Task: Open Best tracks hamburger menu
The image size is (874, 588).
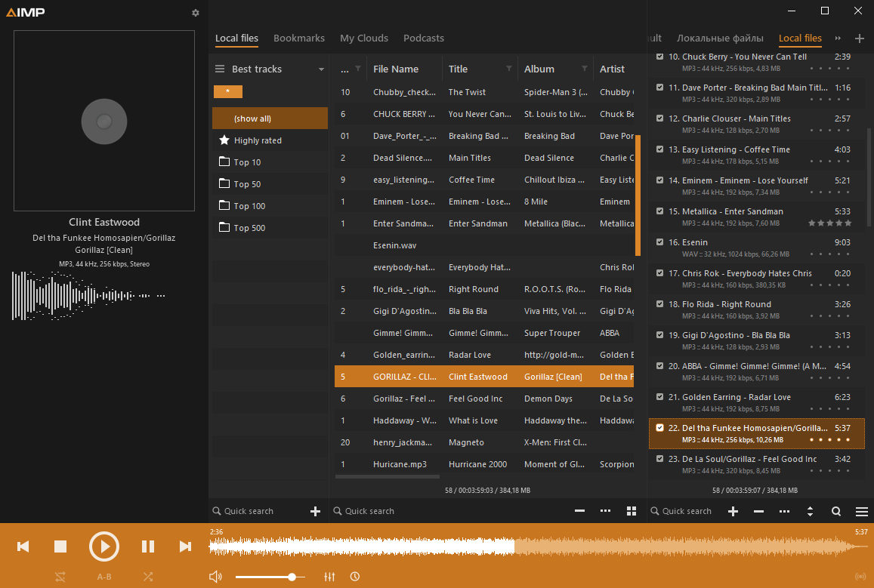Action: click(x=220, y=69)
